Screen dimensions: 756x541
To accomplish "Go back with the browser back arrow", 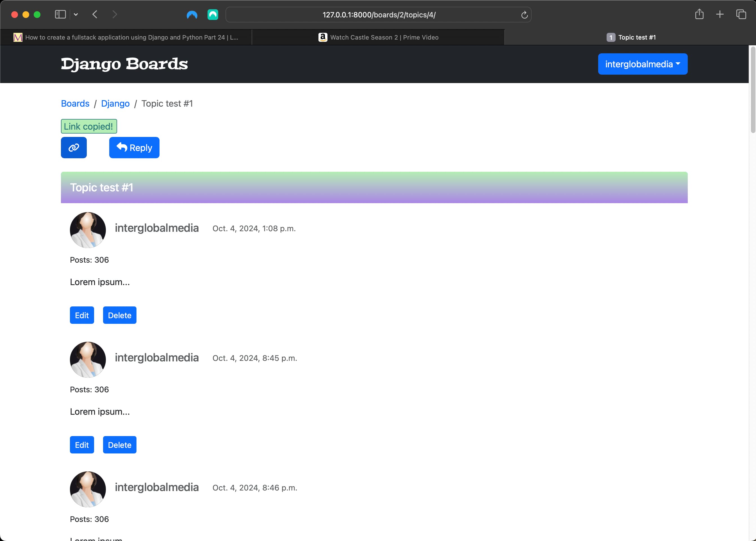I will 95,14.
